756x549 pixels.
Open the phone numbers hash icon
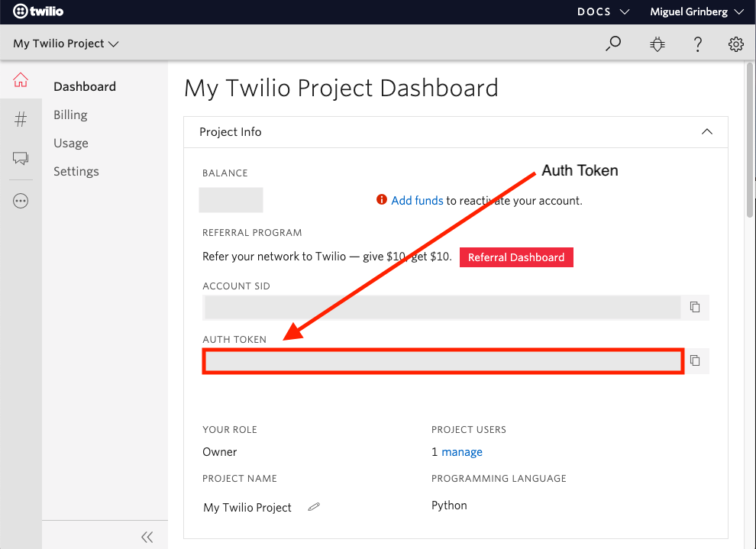click(x=21, y=119)
